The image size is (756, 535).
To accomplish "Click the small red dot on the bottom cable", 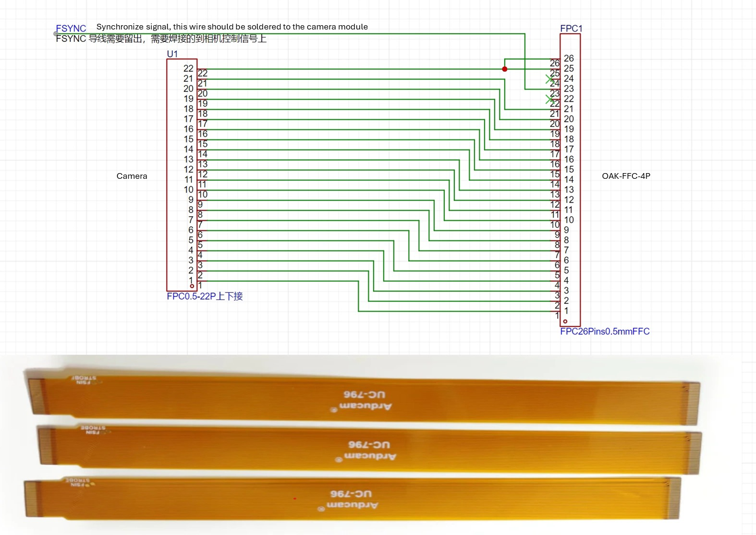I will coord(295,498).
